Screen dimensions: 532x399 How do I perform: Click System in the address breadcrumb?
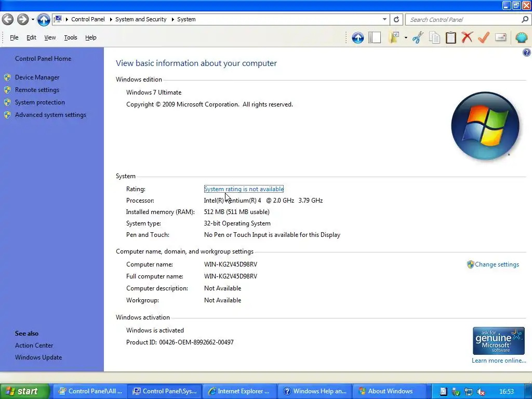click(x=187, y=19)
